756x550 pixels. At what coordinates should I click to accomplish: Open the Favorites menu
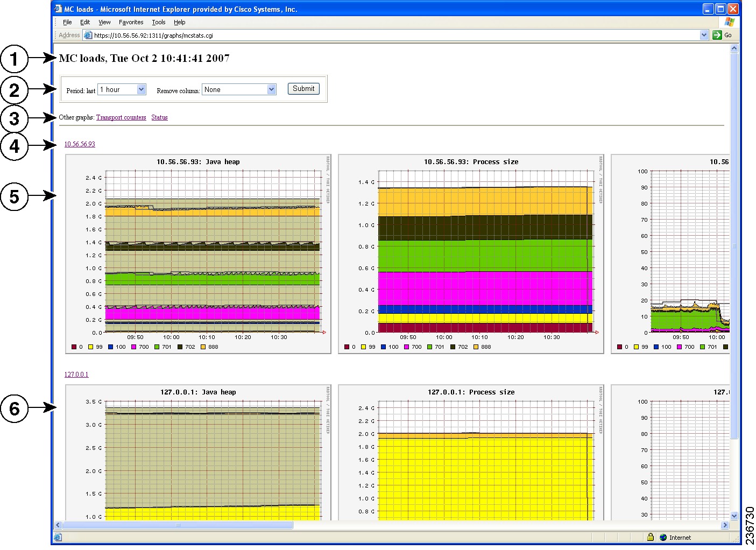click(x=131, y=22)
